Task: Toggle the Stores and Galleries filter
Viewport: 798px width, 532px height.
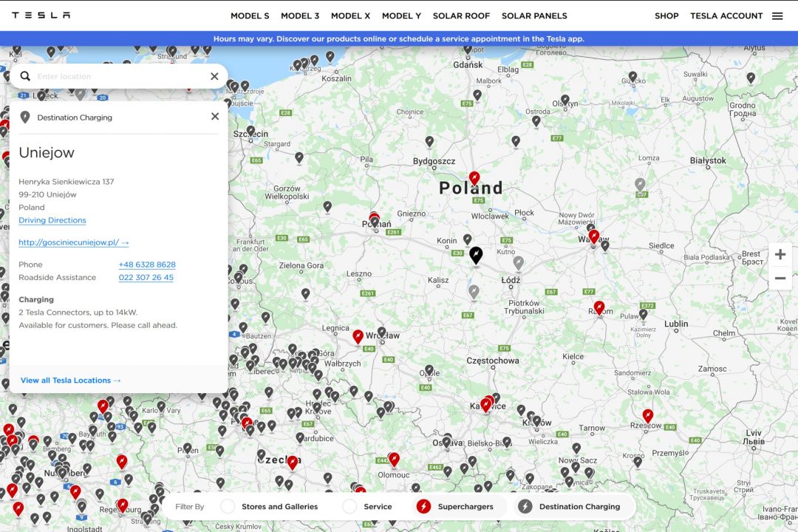Action: tap(270, 507)
